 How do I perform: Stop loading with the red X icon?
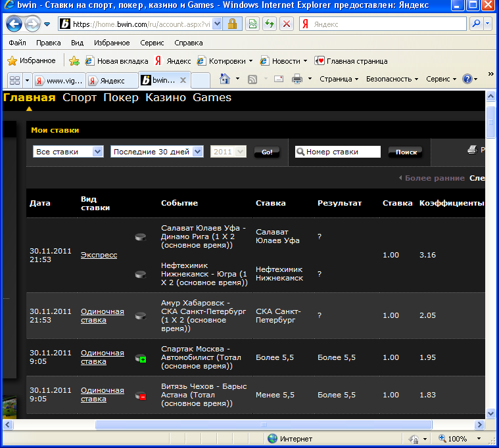tap(287, 24)
